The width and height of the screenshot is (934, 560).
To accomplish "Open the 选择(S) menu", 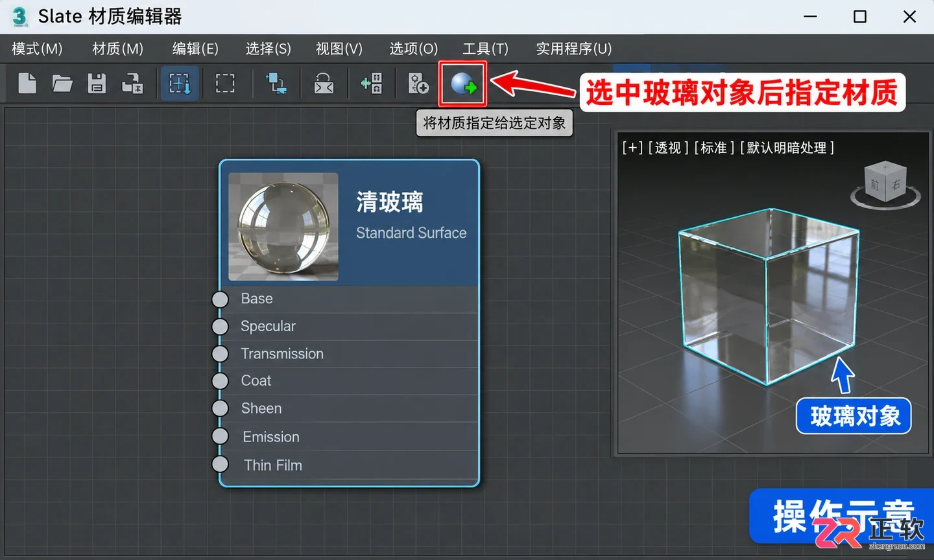I will (x=269, y=49).
